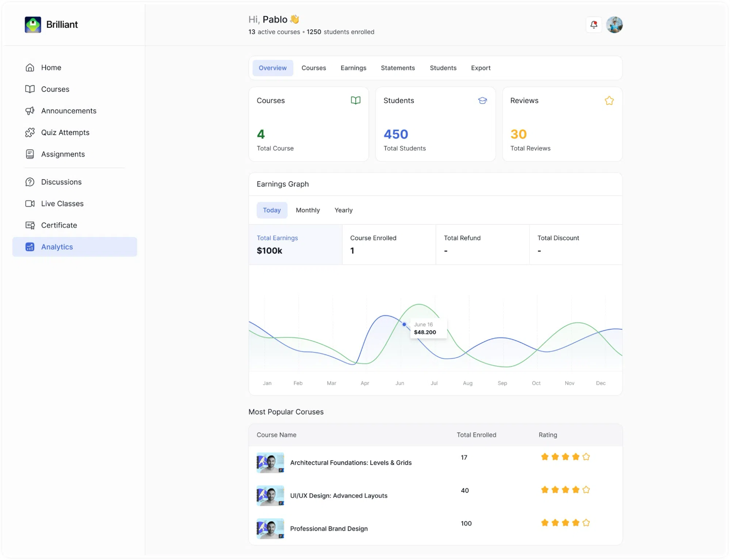Click the graduation cap icon on Students card
This screenshot has height=560, width=730.
click(x=482, y=100)
